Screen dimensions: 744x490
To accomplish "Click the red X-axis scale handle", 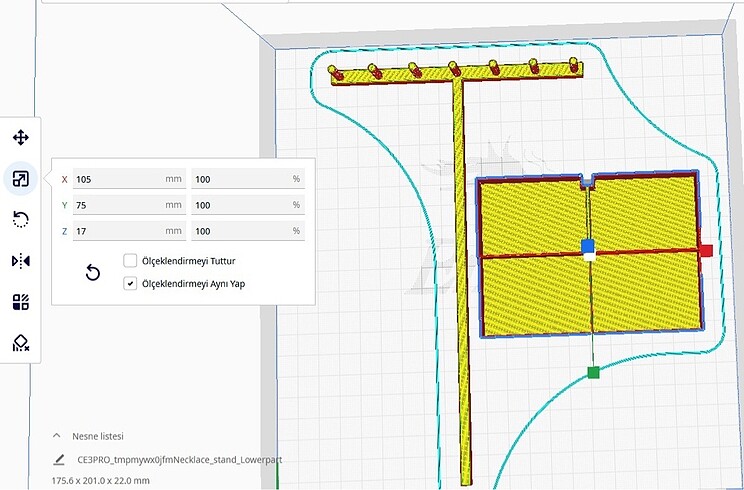I will [x=705, y=250].
